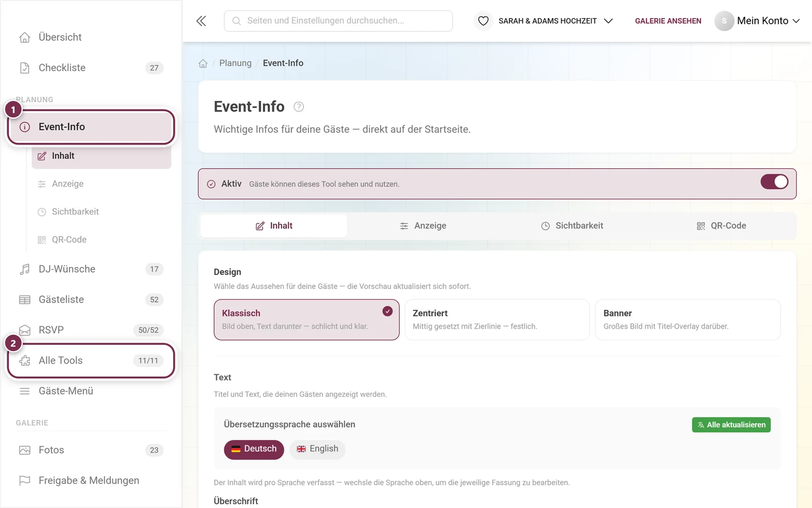Click the Fotos count badge 23

tap(155, 450)
